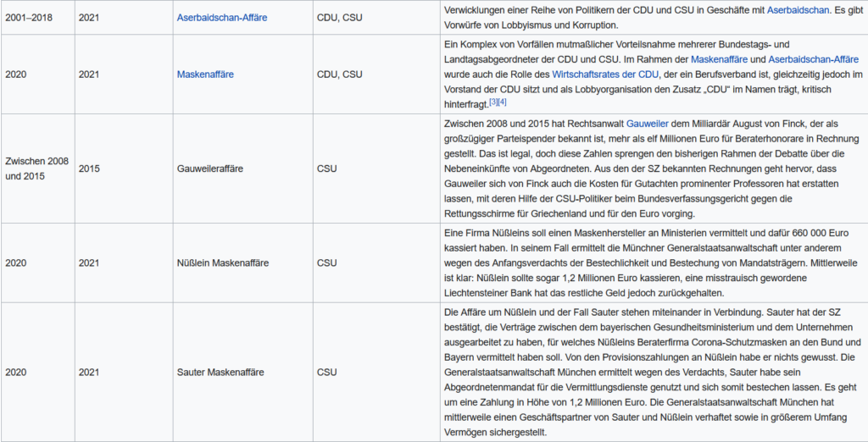Click '2021' in the Sauter Maskenaffäre row

coord(88,373)
